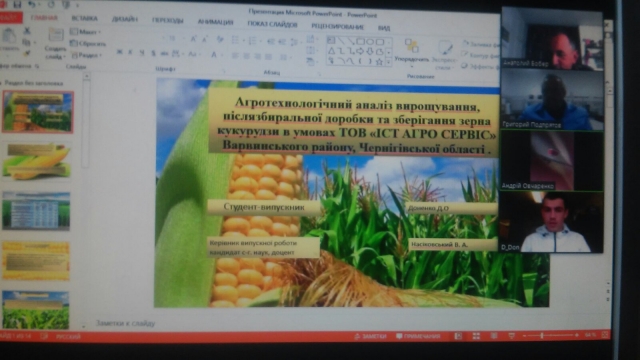
Task: Click the Cut scissors icon
Action: (27, 31)
